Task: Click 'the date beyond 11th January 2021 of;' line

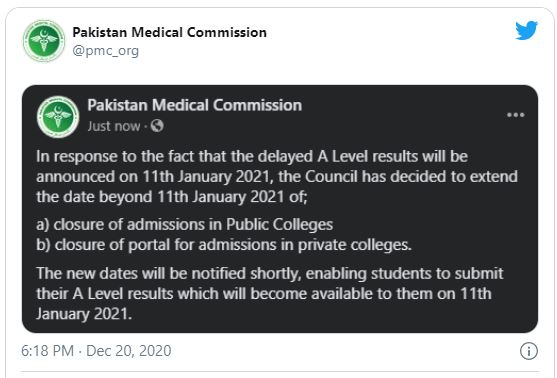Action: (x=172, y=197)
